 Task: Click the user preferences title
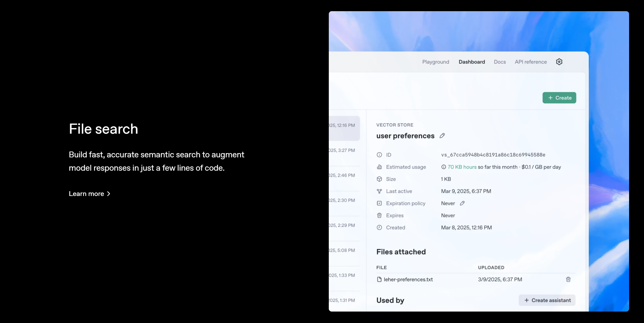405,136
